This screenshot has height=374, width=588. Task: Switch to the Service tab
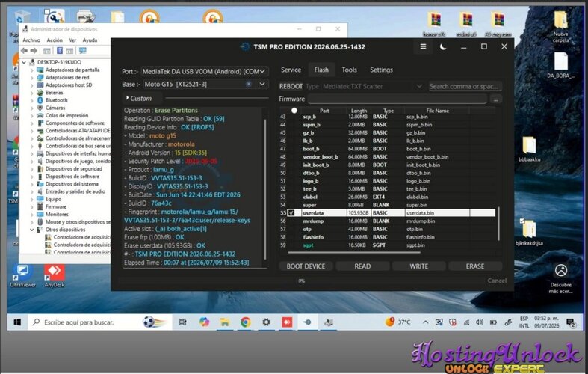[291, 70]
